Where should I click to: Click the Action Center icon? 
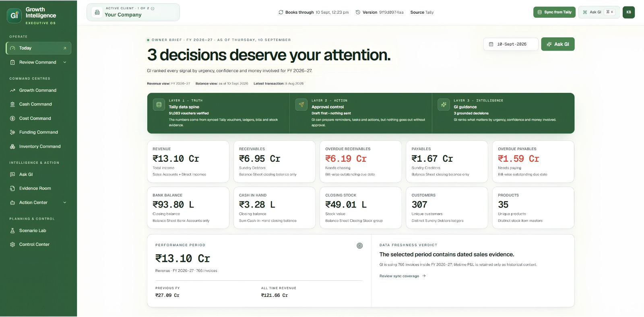point(12,203)
